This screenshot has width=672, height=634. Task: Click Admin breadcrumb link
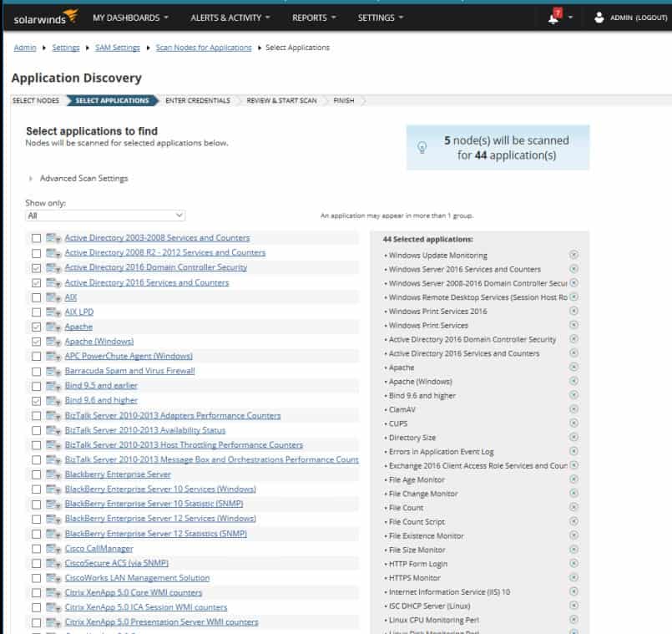(x=25, y=48)
